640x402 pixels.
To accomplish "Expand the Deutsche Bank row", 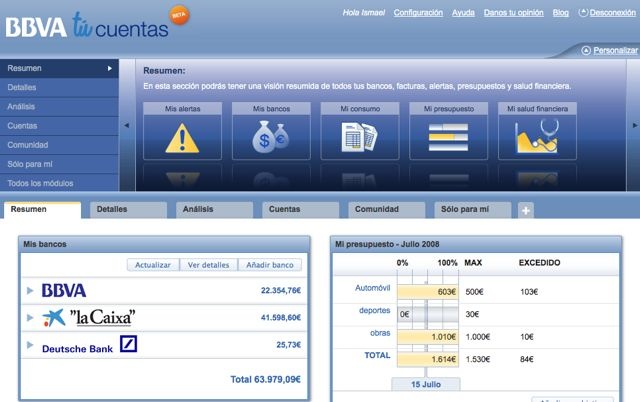I will click(31, 346).
